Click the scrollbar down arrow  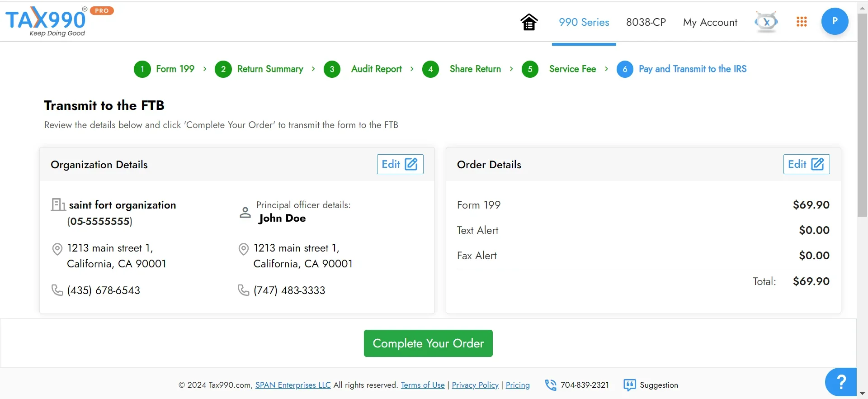coord(862,394)
